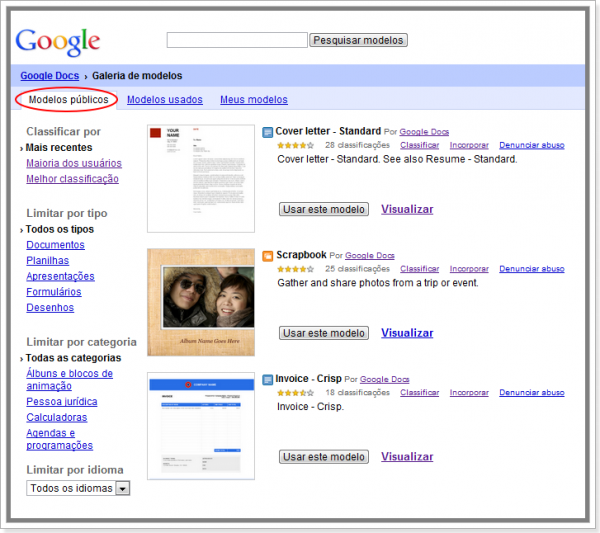Open the Cover letter template thumbnail
The image size is (600, 533).
click(201, 178)
